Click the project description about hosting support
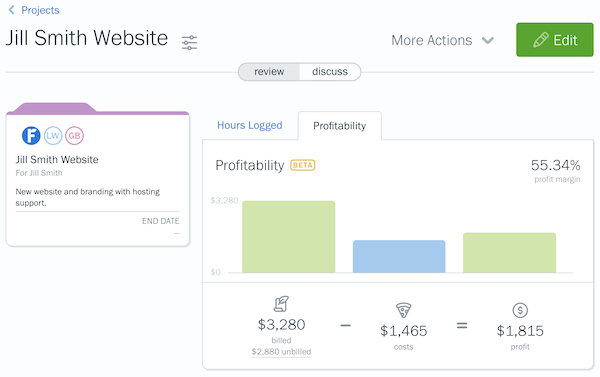Viewport: 600px width, 377px height. [88, 197]
